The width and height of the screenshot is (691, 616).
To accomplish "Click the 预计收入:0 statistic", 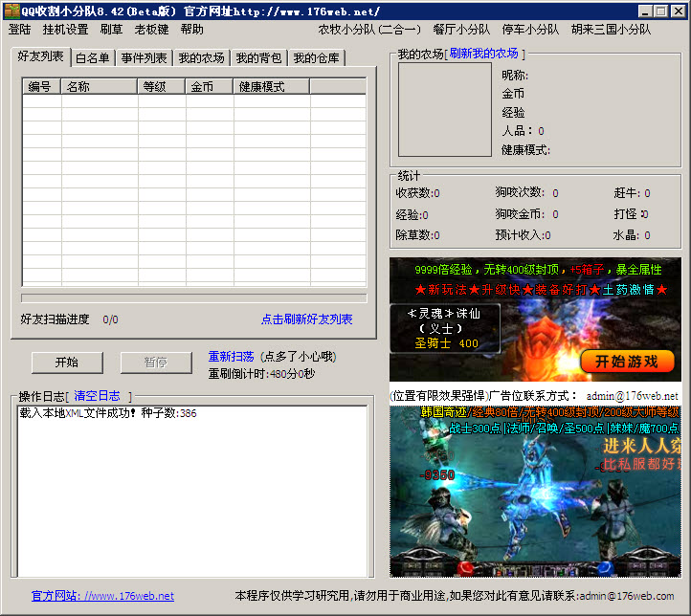I will pos(523,235).
